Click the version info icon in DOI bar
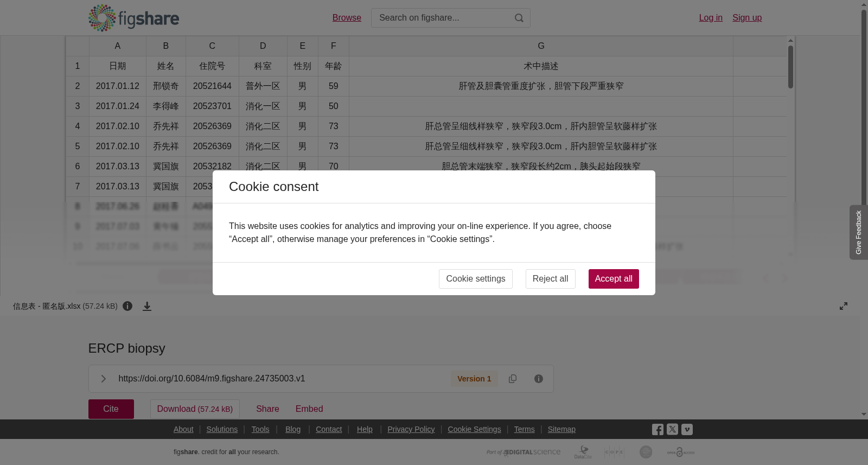 [539, 379]
